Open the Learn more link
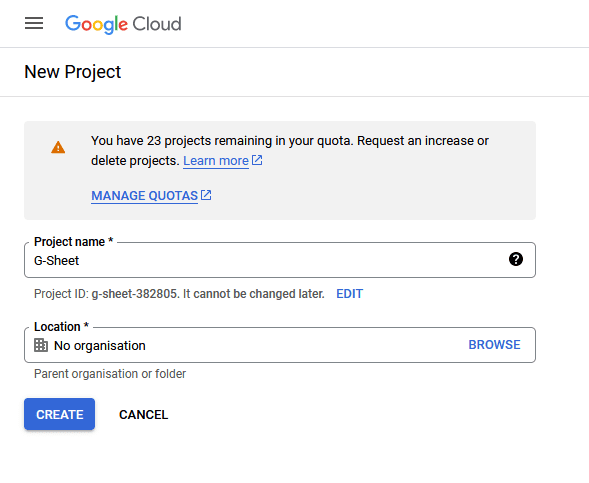The height and width of the screenshot is (483, 589). pos(216,161)
